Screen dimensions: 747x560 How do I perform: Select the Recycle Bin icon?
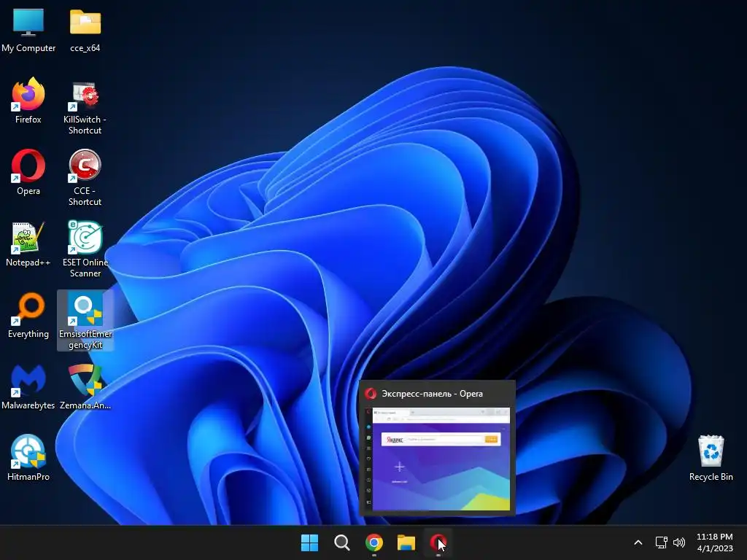(x=711, y=458)
